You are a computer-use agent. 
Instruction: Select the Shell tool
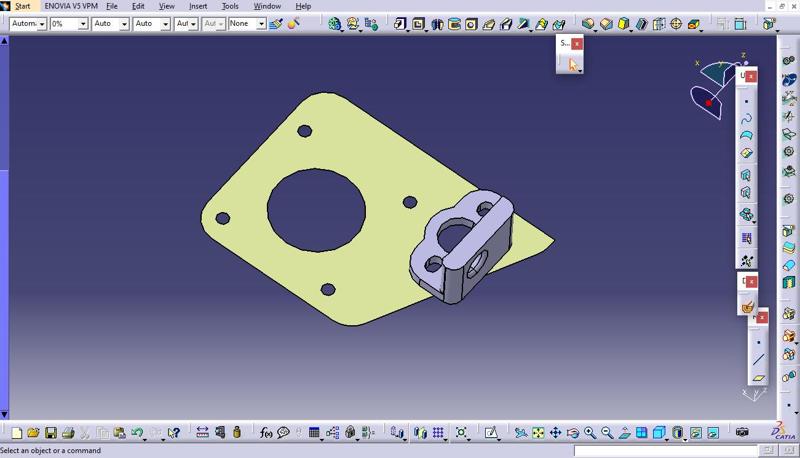pyautogui.click(x=641, y=24)
